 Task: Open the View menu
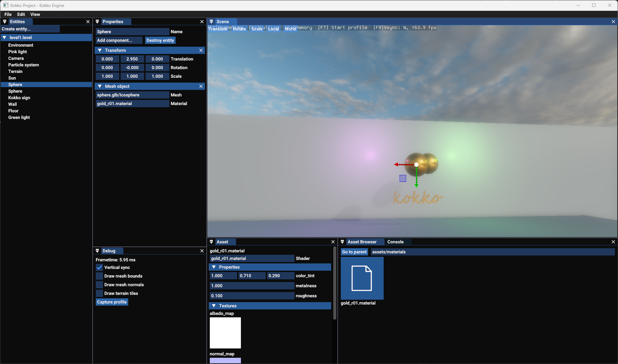tap(35, 14)
